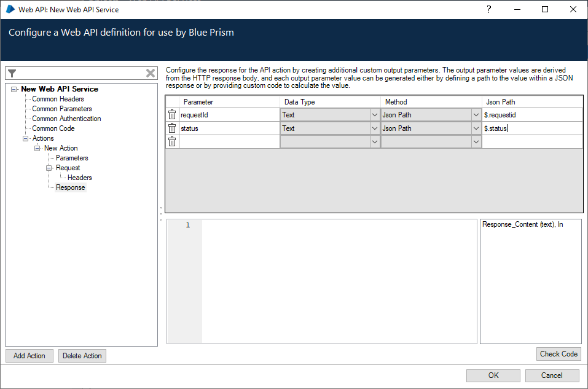Clear the tree filter with the X icon
588x389 pixels.
click(x=151, y=73)
